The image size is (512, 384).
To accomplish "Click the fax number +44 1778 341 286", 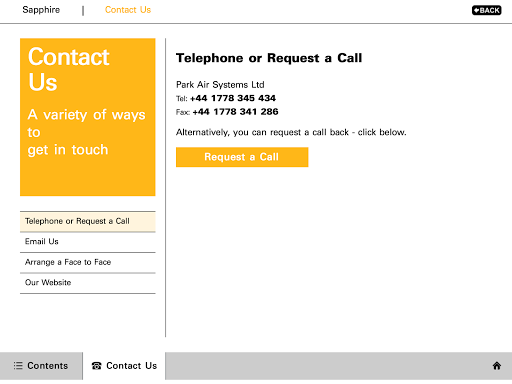I will pyautogui.click(x=235, y=112).
